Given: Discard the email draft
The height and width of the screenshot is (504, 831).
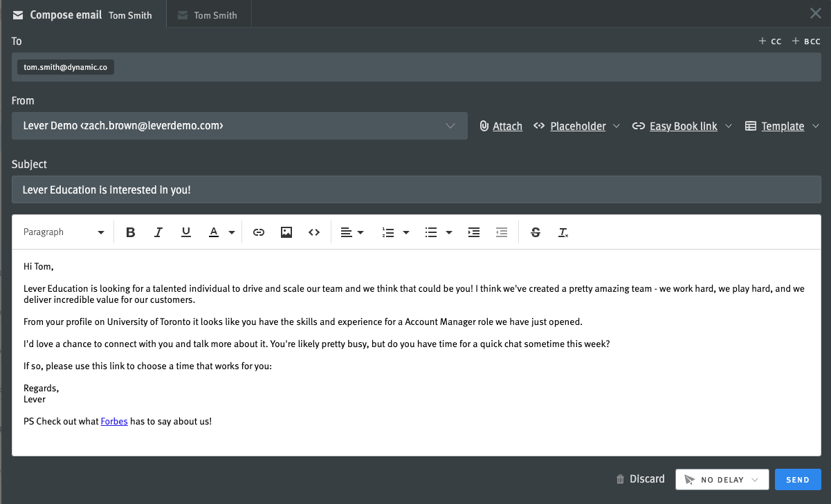Looking at the screenshot, I should 640,479.
